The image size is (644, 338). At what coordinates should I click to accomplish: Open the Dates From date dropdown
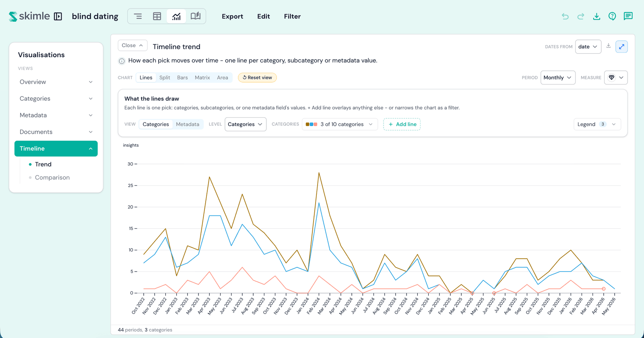coord(588,47)
